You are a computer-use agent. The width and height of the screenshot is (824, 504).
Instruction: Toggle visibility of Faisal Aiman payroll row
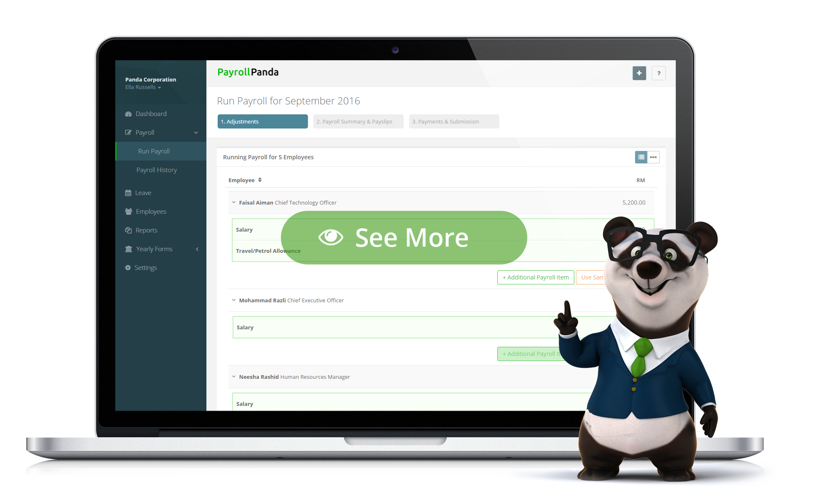click(233, 202)
